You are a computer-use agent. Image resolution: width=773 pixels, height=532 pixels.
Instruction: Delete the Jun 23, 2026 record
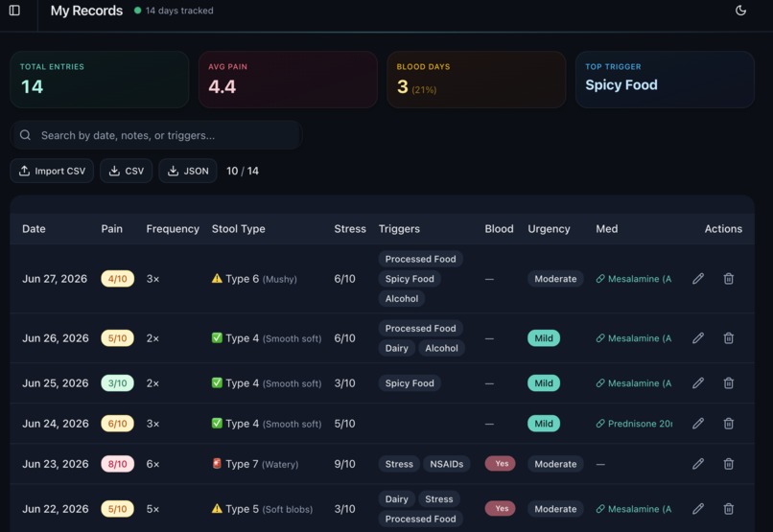click(729, 464)
